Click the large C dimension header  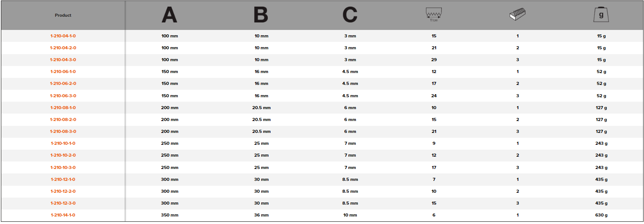coord(350,15)
